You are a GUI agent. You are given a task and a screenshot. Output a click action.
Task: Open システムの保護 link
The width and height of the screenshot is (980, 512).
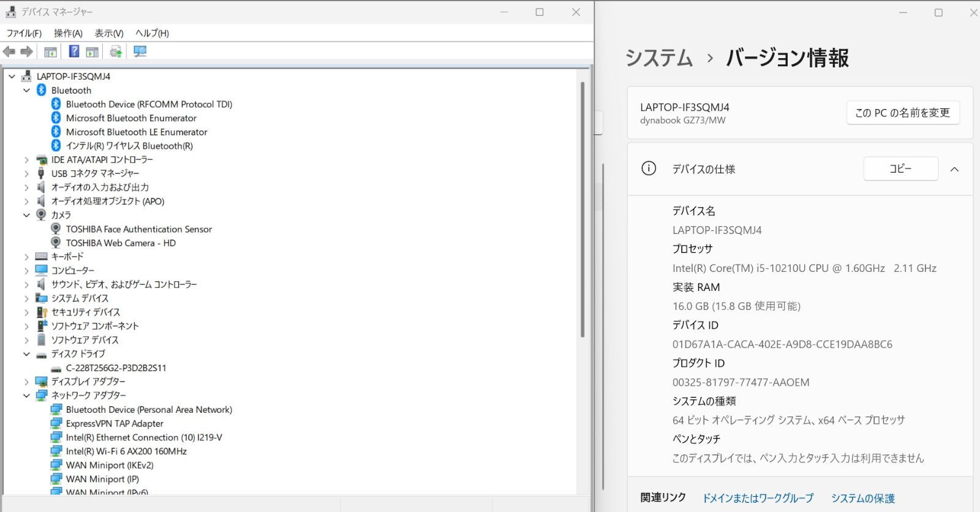863,499
